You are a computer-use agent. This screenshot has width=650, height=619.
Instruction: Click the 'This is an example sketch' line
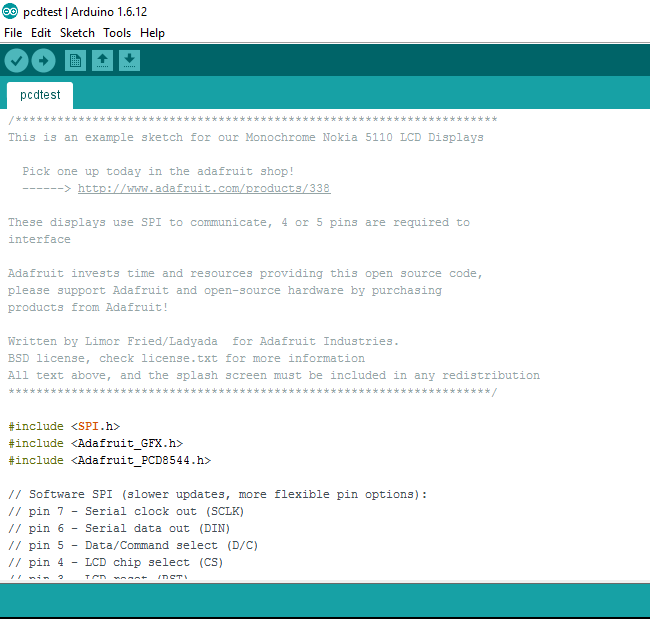tap(246, 137)
